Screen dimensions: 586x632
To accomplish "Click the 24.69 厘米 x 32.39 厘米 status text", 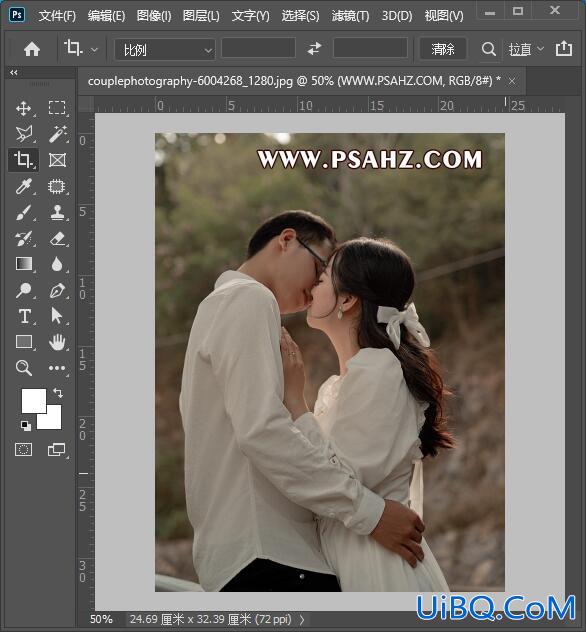I will (210, 619).
